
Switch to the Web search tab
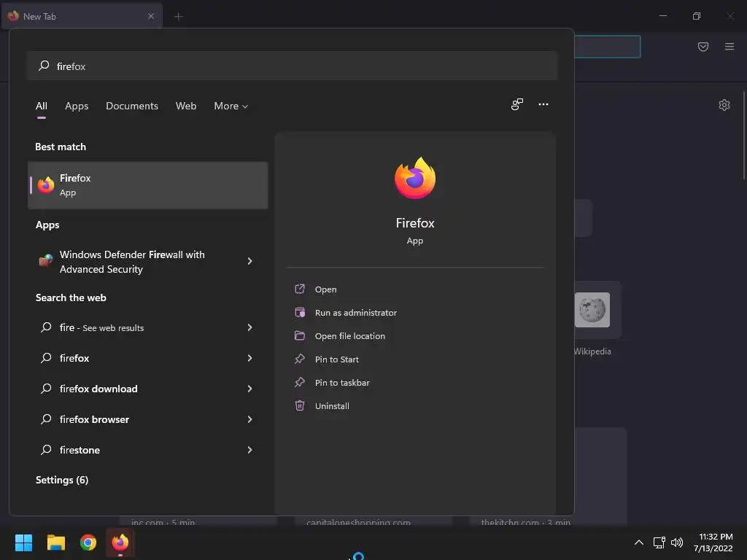(186, 106)
